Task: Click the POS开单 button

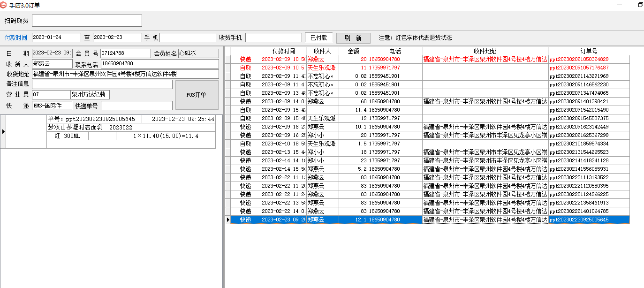Action: point(197,95)
